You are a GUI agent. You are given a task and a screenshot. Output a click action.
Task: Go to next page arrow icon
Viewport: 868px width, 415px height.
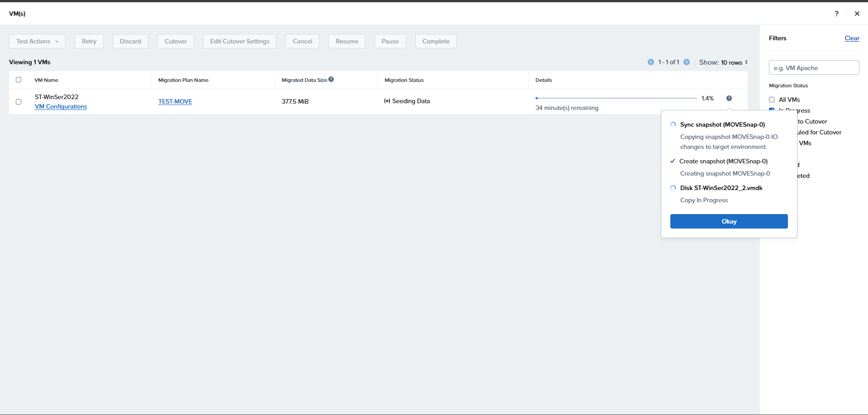pyautogui.click(x=687, y=62)
